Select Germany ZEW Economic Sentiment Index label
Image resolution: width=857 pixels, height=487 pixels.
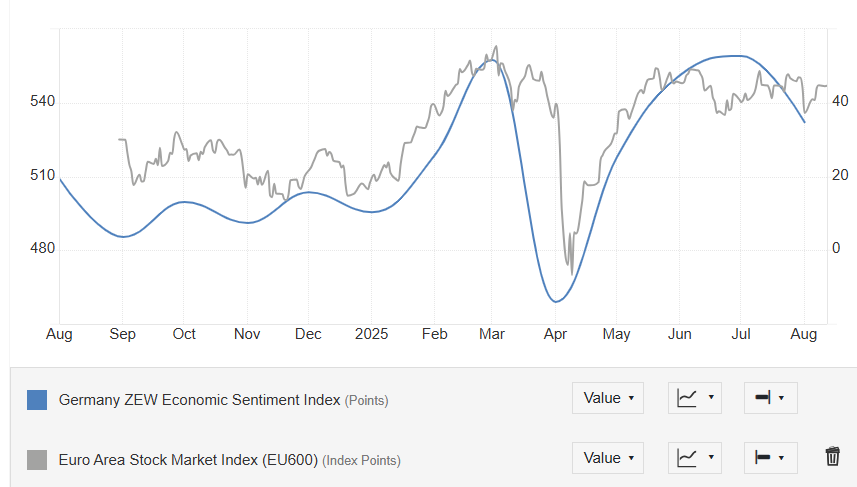[200, 400]
